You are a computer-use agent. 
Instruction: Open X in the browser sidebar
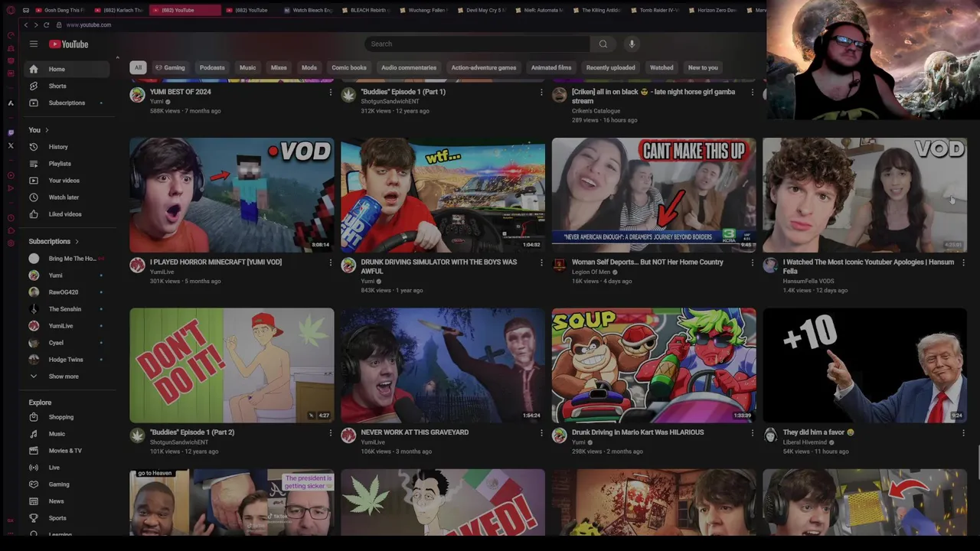11,145
